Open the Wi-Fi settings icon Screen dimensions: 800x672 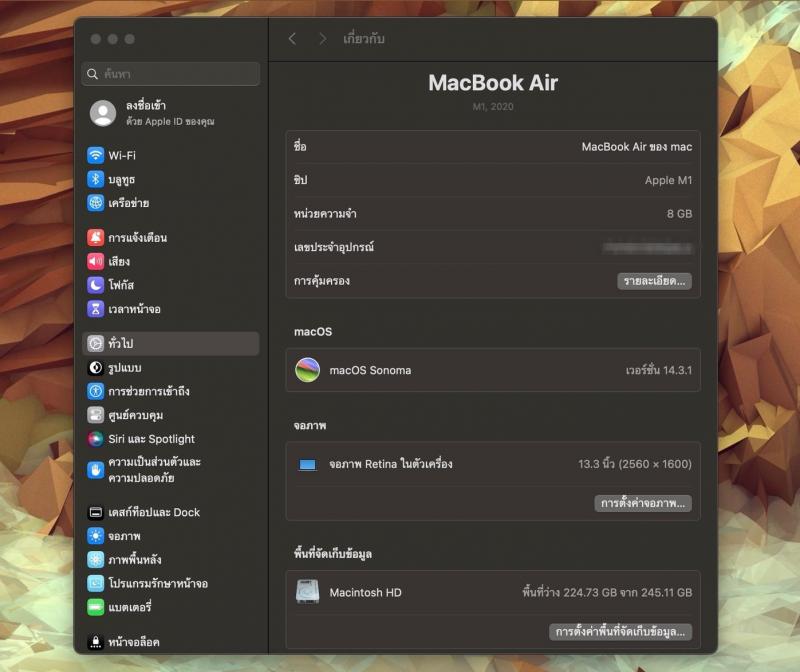(95, 155)
